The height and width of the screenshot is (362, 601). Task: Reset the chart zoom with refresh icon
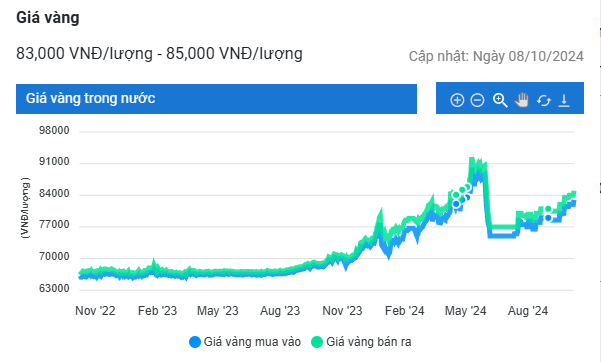pyautogui.click(x=544, y=100)
